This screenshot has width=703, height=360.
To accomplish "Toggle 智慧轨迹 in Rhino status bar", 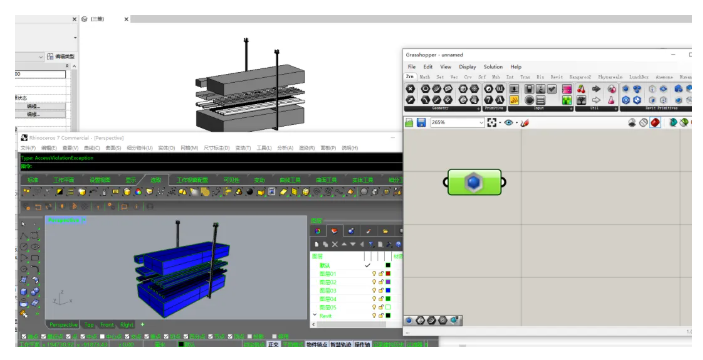I will click(341, 344).
